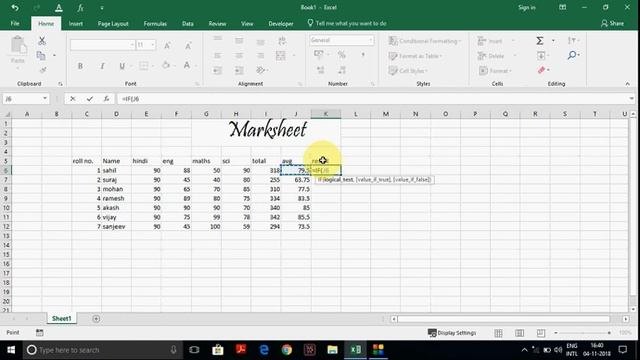
Task: Expand the Name Box dropdown arrow
Action: [45, 99]
